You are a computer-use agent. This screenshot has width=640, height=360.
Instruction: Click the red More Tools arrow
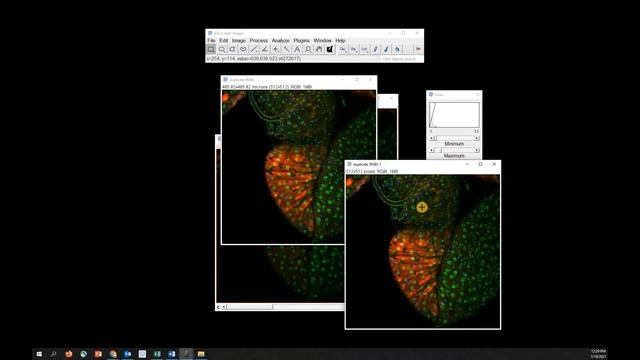coord(418,49)
